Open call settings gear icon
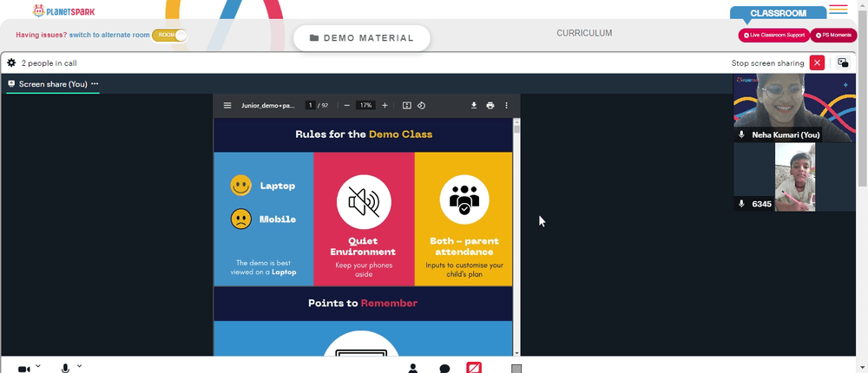The height and width of the screenshot is (373, 868). pos(11,63)
